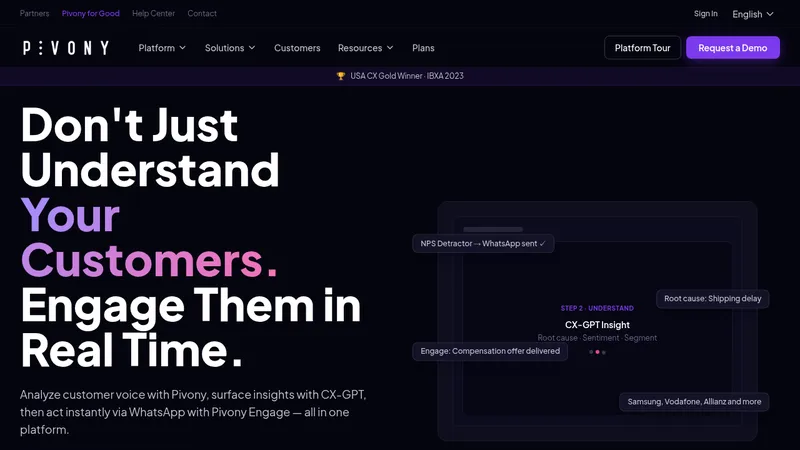Click Engage: Compensation offer delivered chip
Viewport: 800px width, 450px height.
pyautogui.click(x=490, y=352)
